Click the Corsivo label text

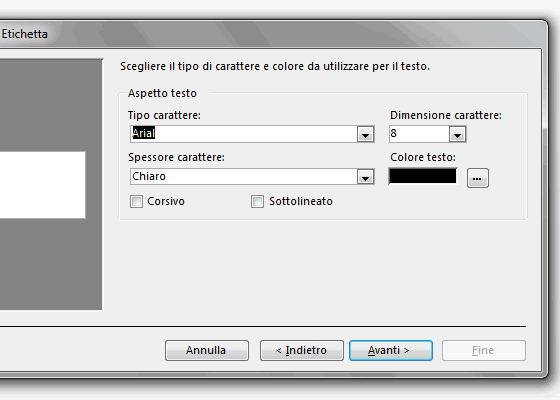[166, 201]
